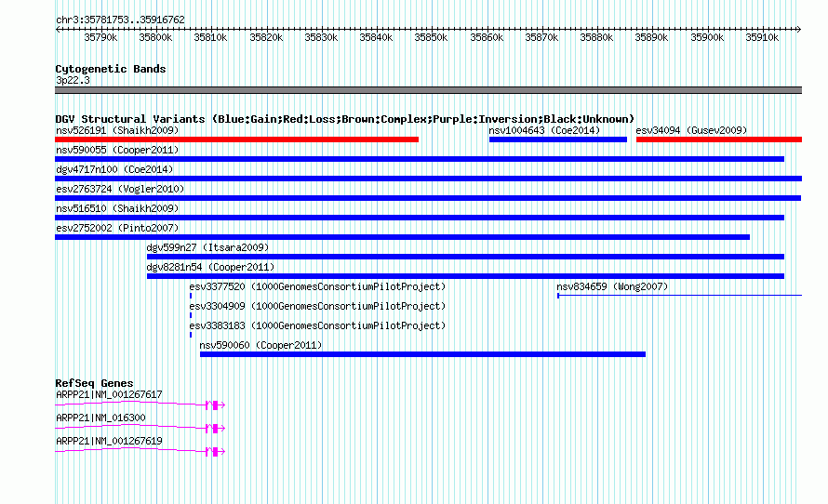Image resolution: width=828 pixels, height=504 pixels.
Task: Click the 35900k ruler tick label
Action: pyautogui.click(x=708, y=37)
